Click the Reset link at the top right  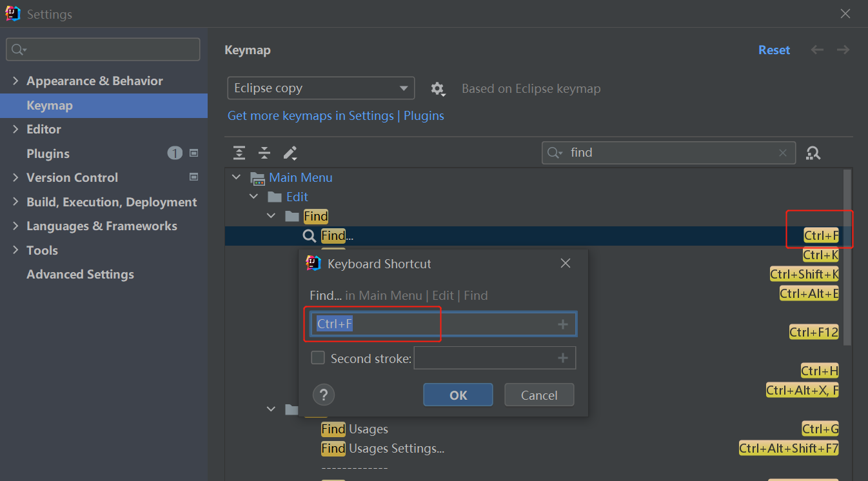pyautogui.click(x=774, y=50)
